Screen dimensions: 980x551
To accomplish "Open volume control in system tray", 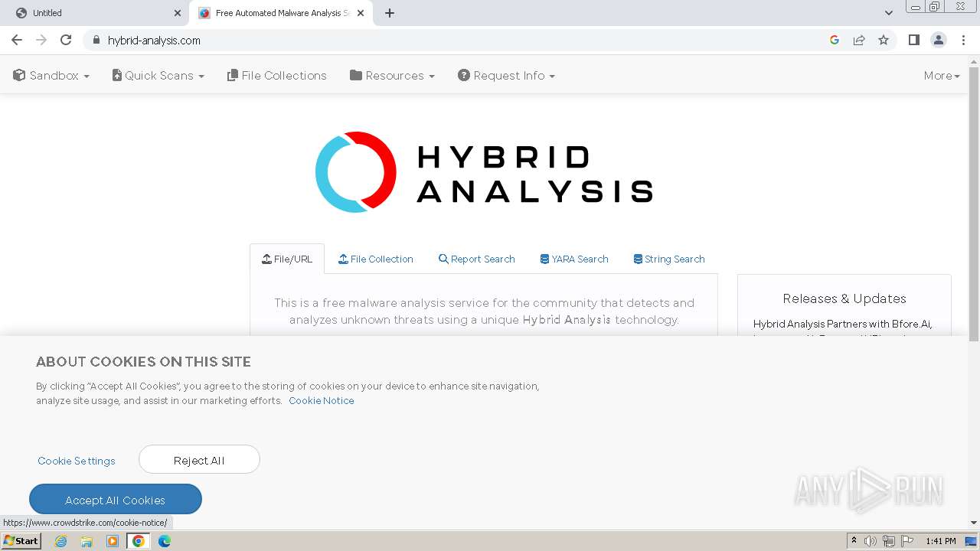I will click(871, 541).
